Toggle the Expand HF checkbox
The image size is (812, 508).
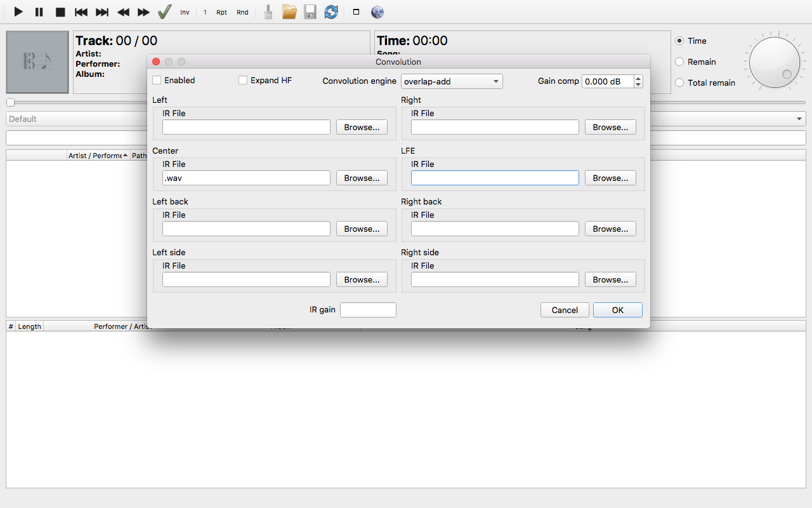click(x=243, y=81)
